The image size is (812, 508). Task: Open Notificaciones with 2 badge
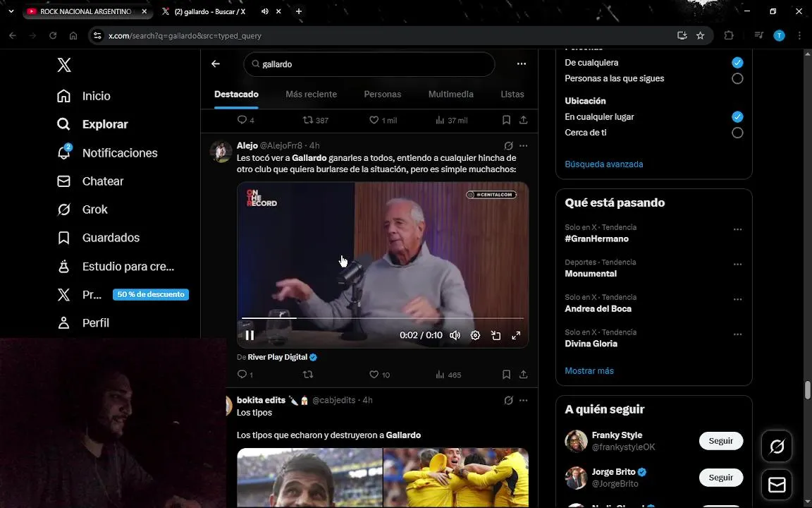click(x=106, y=153)
